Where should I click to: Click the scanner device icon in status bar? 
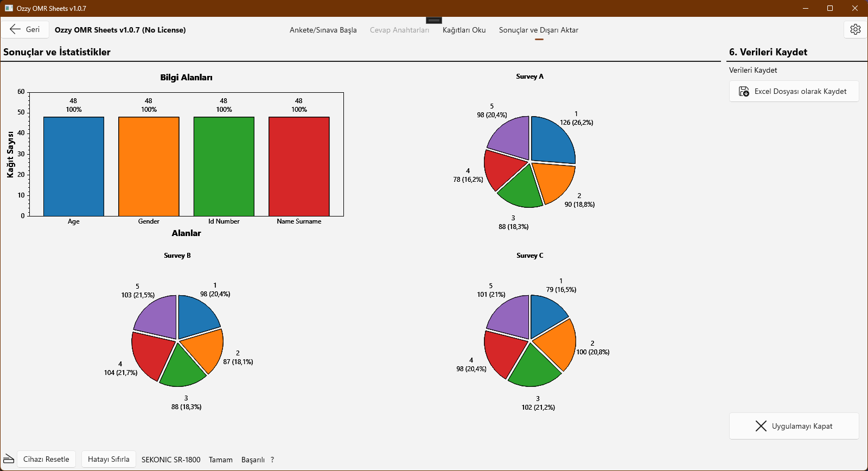[x=9, y=459]
